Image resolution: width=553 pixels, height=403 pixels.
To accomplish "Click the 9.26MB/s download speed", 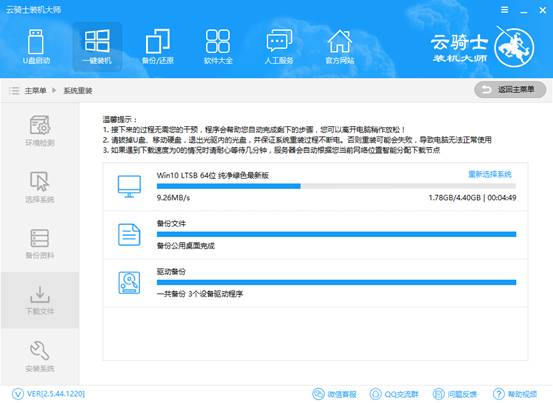I will pyautogui.click(x=173, y=198).
